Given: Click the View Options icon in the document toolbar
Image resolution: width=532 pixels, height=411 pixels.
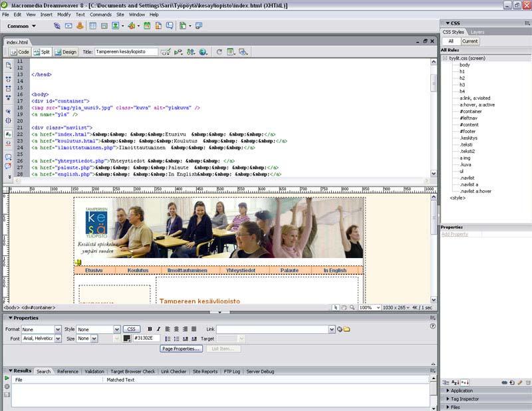Looking at the screenshot, I should pos(231,52).
